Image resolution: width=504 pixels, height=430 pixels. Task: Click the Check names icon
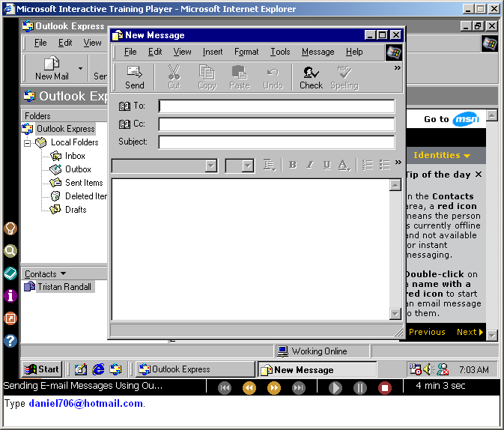[311, 77]
